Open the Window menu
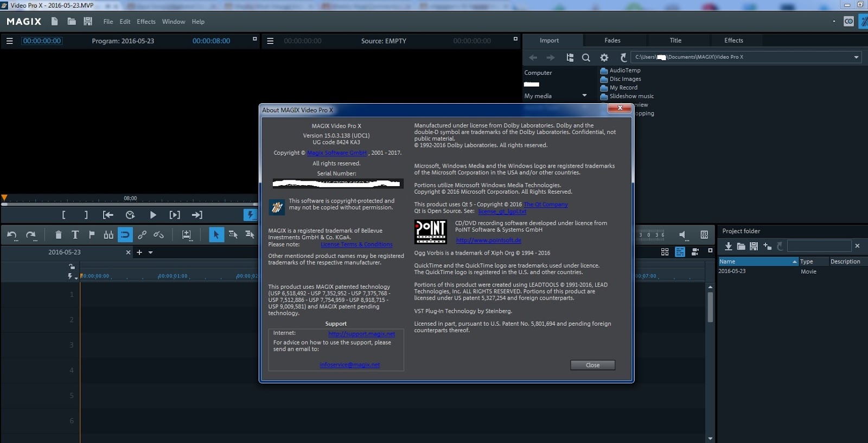Image resolution: width=868 pixels, height=443 pixels. pos(174,22)
